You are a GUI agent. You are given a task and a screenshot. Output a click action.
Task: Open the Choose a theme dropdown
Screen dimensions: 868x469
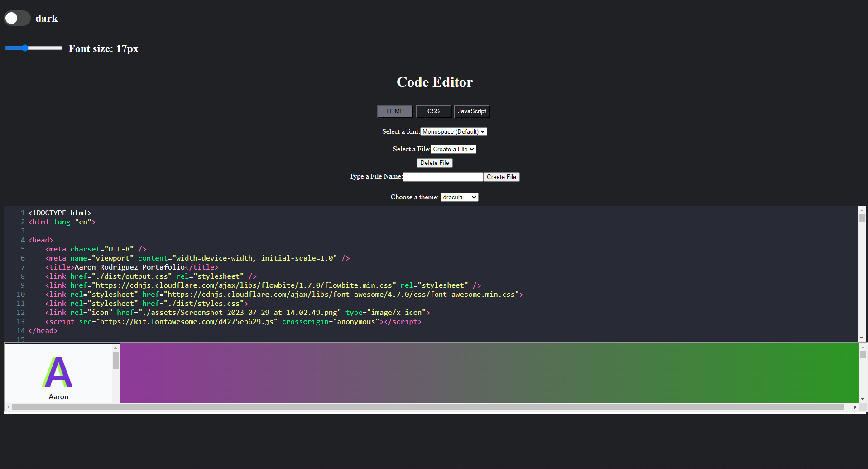(x=460, y=198)
